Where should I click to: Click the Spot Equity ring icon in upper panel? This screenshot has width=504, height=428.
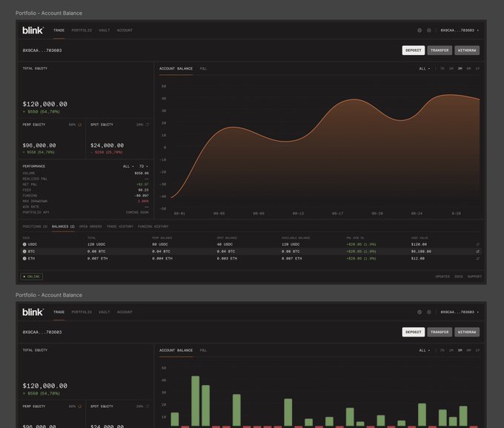147,125
